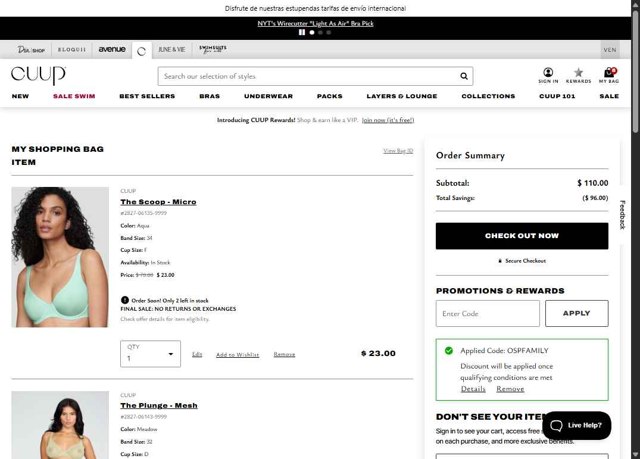Open the My Bag icon
This screenshot has width=640, height=459.
[609, 75]
